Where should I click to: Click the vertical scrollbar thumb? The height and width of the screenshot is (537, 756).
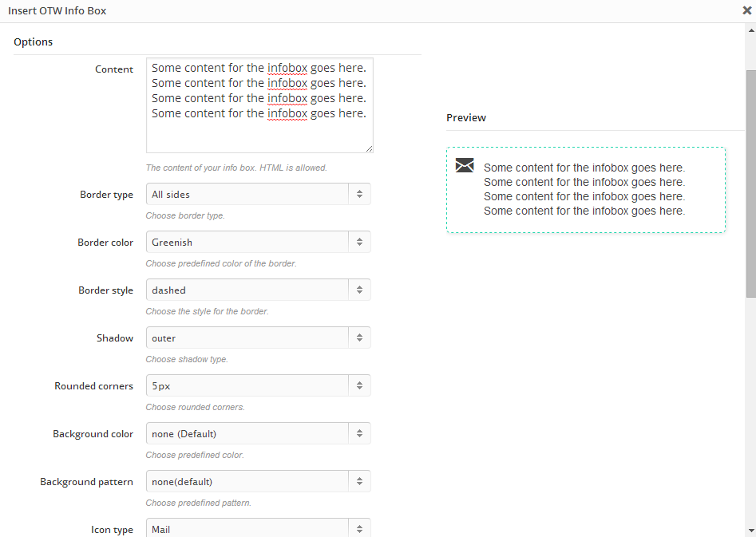pos(751,184)
